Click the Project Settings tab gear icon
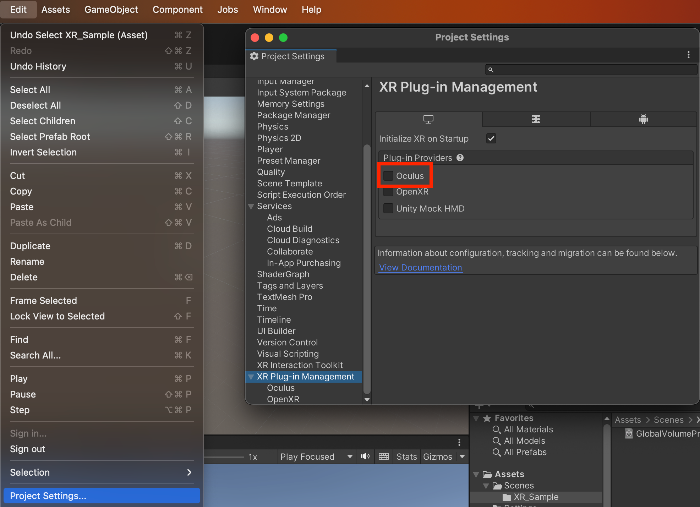The width and height of the screenshot is (700, 507). 254,56
